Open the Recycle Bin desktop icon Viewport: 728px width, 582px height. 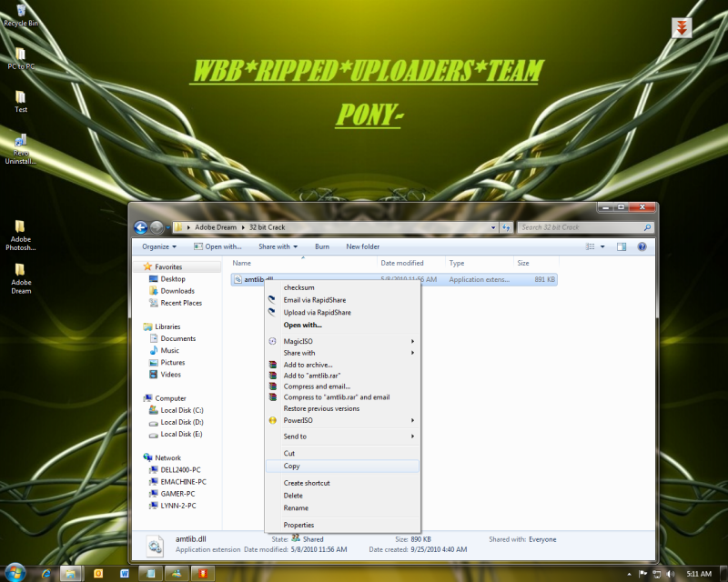click(21, 15)
